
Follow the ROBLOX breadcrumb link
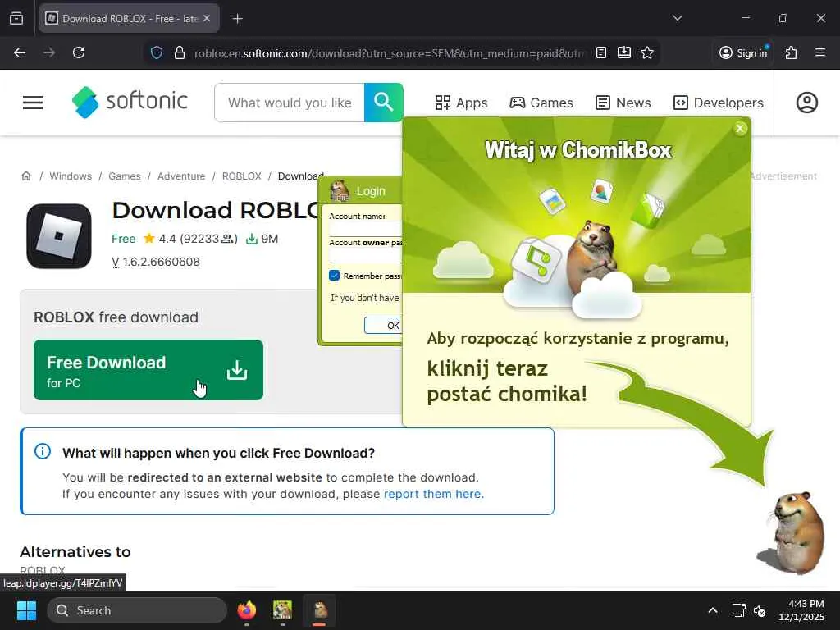pos(242,176)
